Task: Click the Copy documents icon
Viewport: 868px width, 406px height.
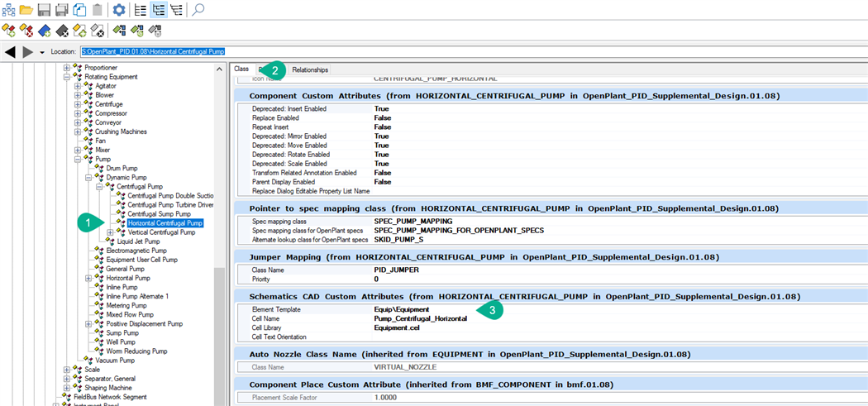Action: [x=79, y=9]
